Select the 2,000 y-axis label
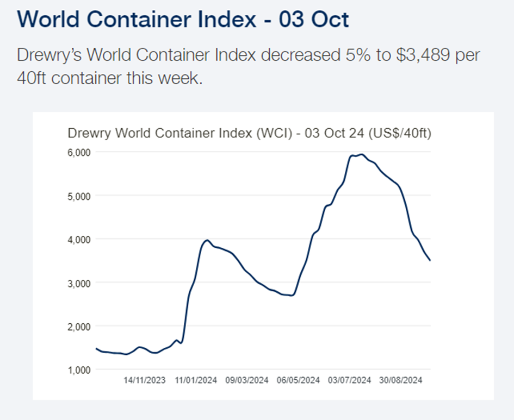This screenshot has width=514, height=420. [79, 327]
